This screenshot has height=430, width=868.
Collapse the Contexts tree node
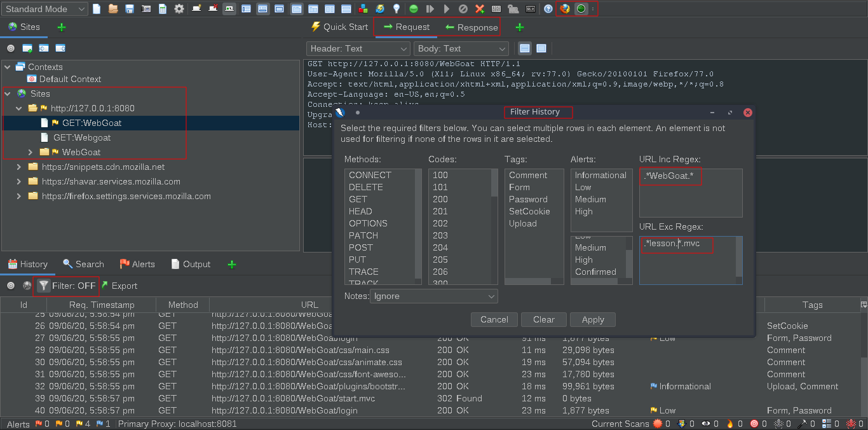click(7, 67)
